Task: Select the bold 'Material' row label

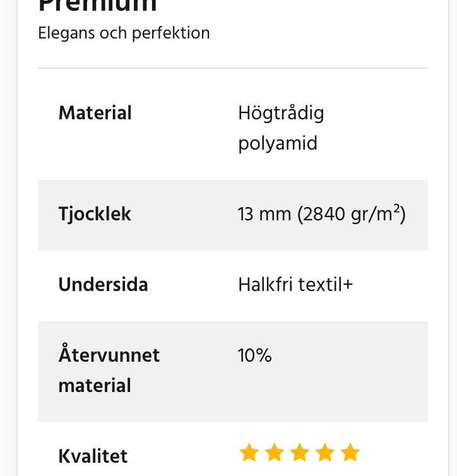Action: click(95, 114)
